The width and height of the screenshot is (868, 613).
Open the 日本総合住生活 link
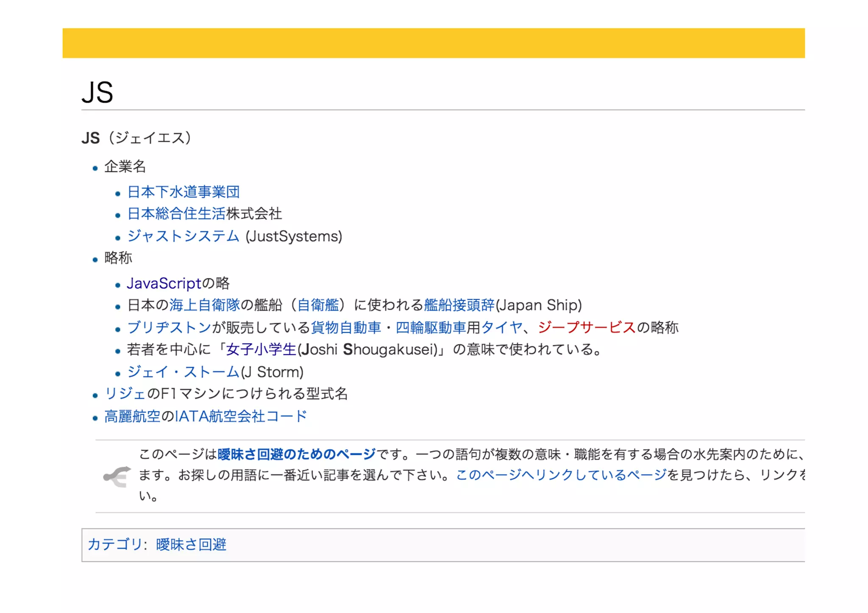tap(176, 214)
